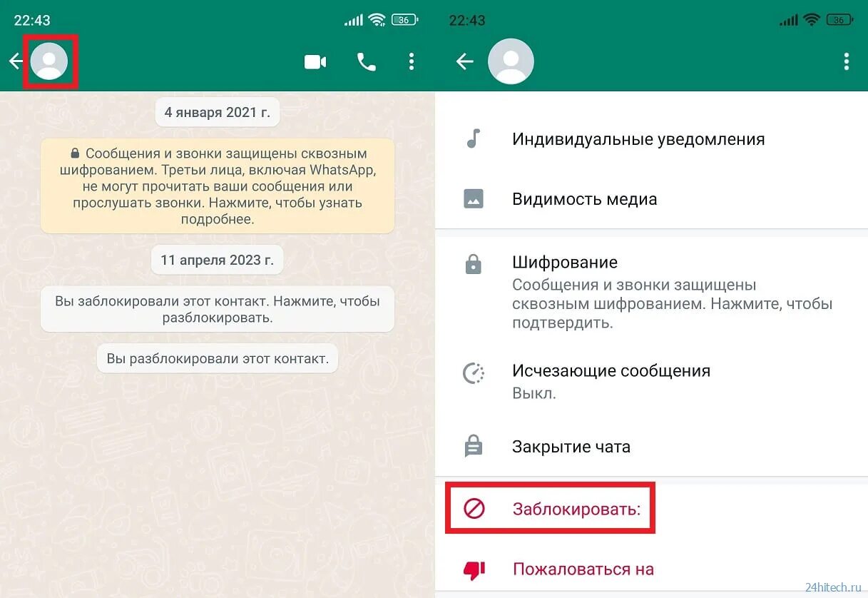Tap Пожаловаться на to report contact
This screenshot has height=598, width=868.
(x=583, y=569)
